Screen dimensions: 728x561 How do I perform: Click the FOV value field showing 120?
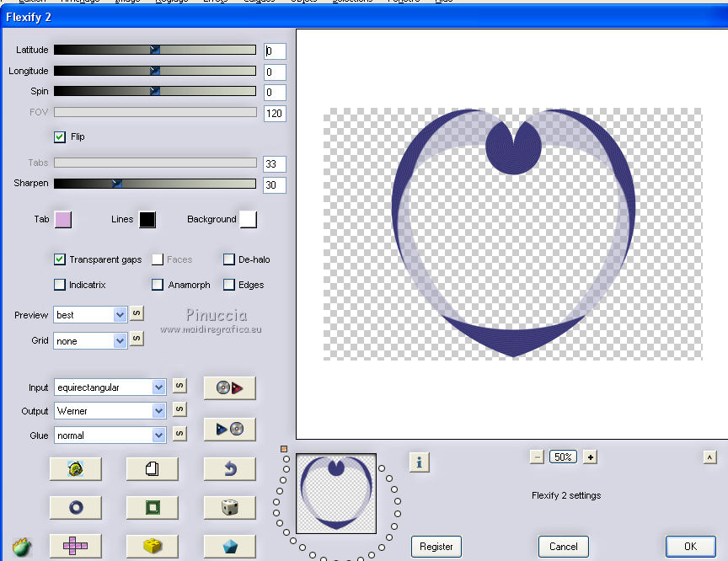(275, 114)
